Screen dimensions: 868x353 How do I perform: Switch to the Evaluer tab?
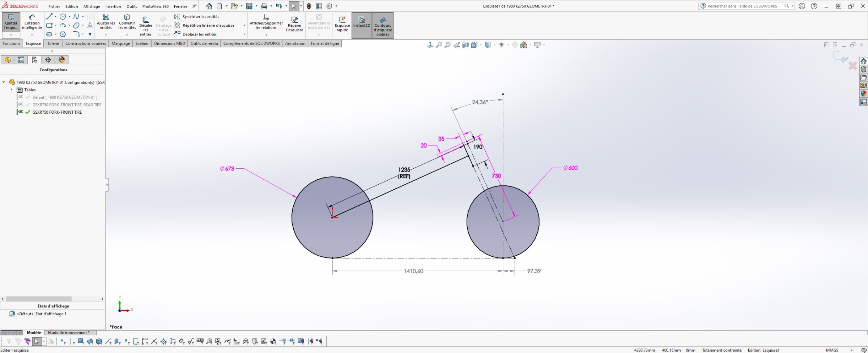click(142, 43)
